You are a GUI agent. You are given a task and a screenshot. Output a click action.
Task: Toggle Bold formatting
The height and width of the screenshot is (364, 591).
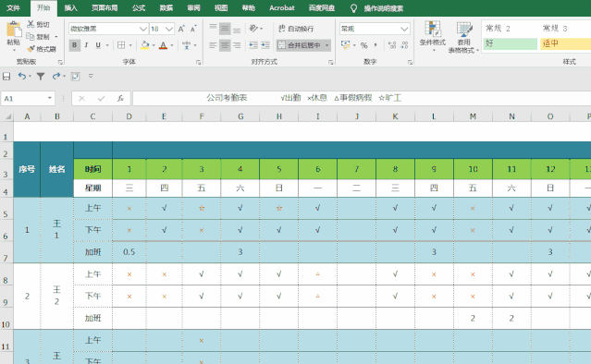(75, 45)
